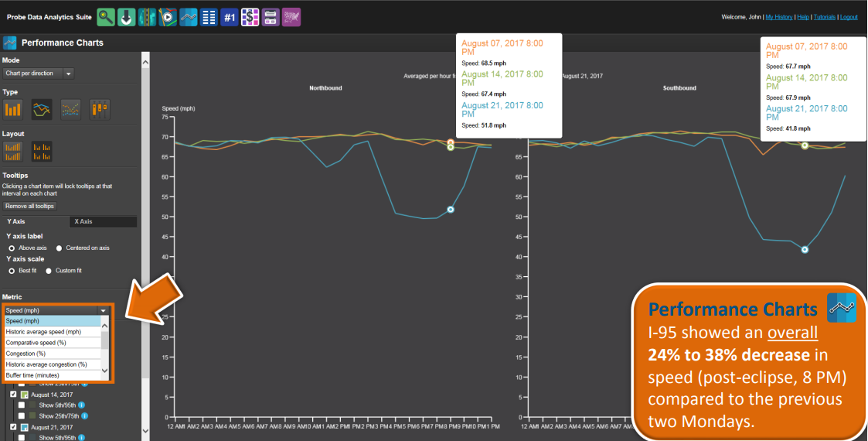Open the purple US map tool
Screen dimensions: 868x441
click(x=291, y=16)
